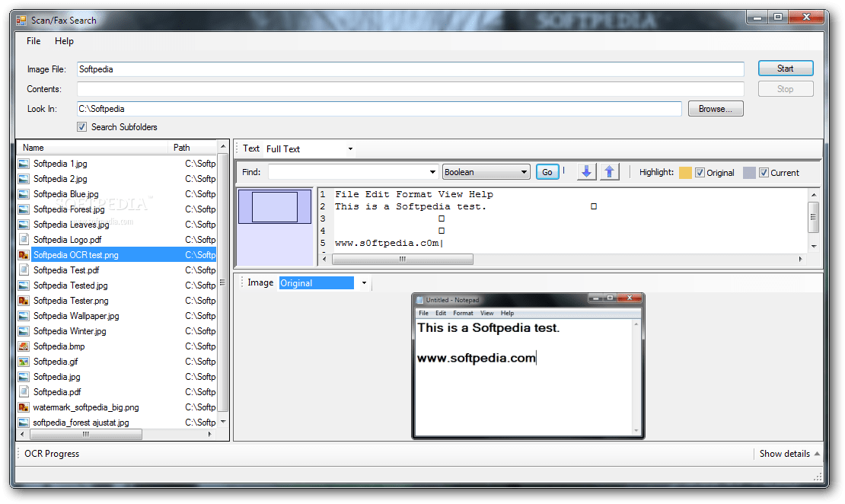Viewport: 845px width, 504px height.
Task: Click the Go search button
Action: click(x=547, y=172)
